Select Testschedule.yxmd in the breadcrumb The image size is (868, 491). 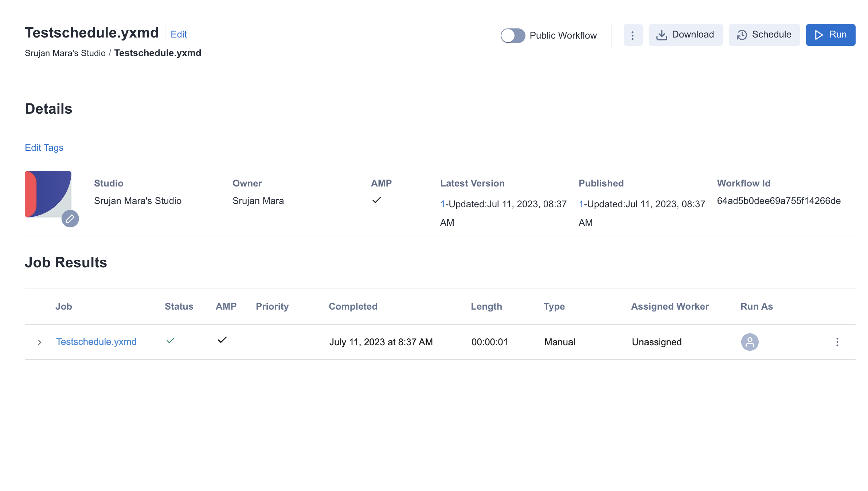coord(157,53)
